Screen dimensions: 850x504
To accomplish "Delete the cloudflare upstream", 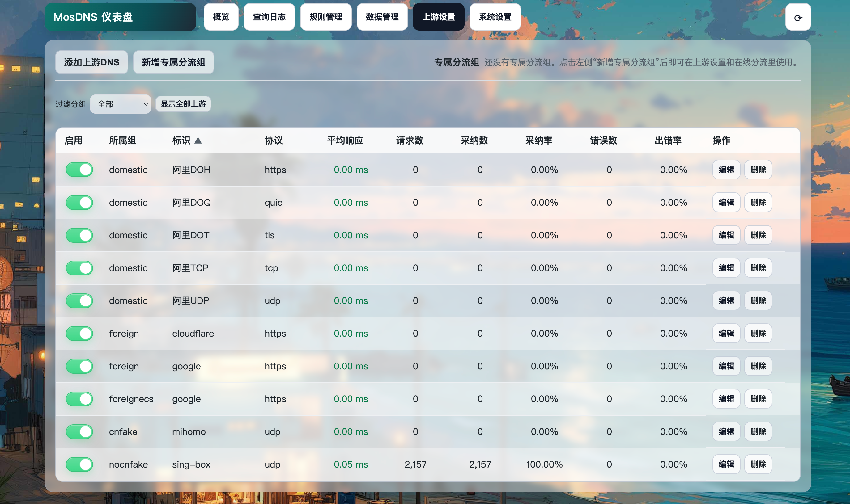I will coord(758,334).
